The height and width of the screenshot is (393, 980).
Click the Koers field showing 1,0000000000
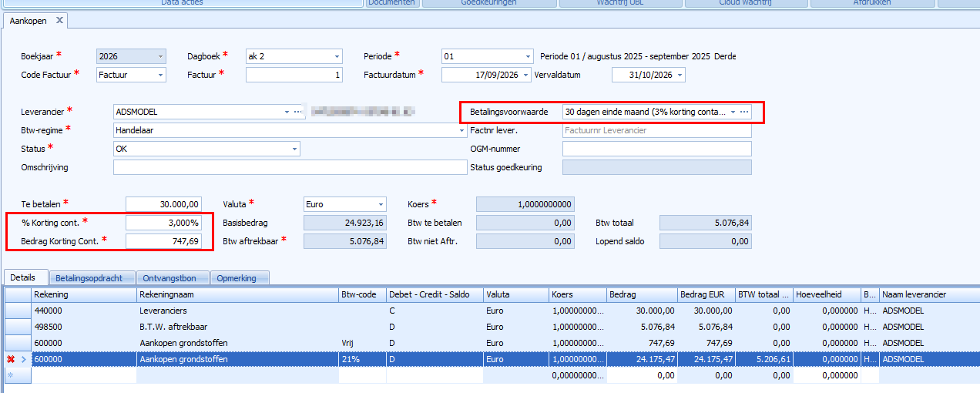tap(525, 204)
